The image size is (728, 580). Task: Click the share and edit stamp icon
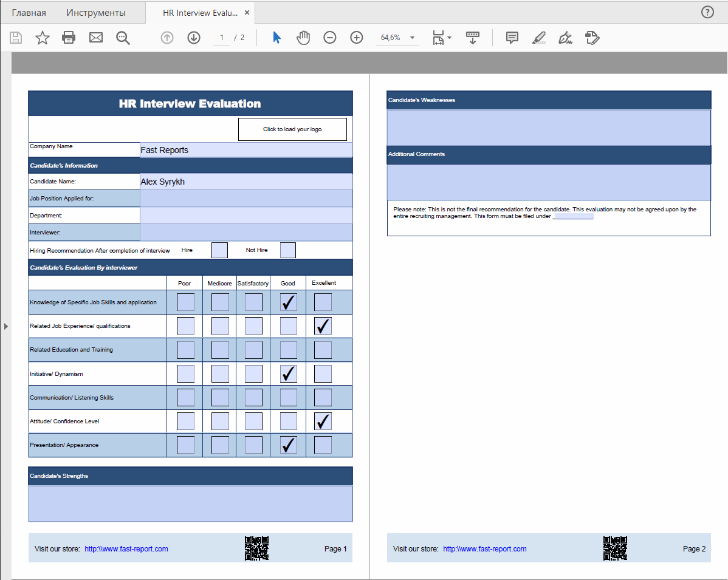point(592,38)
